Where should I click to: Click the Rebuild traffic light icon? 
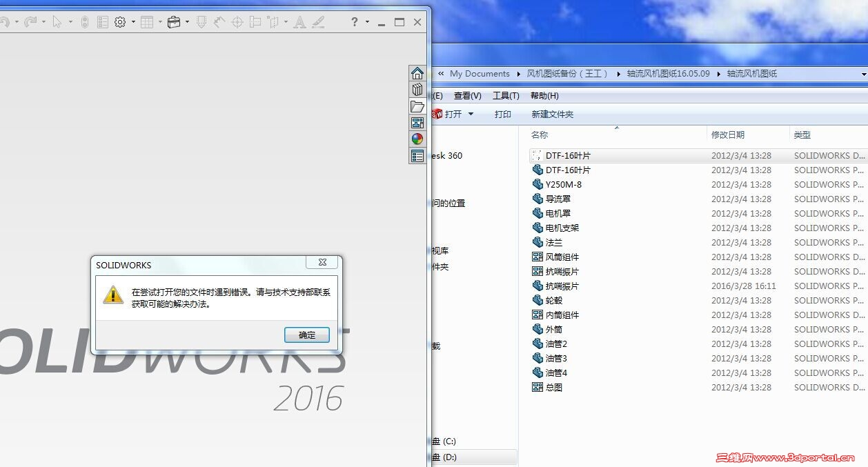(x=85, y=22)
